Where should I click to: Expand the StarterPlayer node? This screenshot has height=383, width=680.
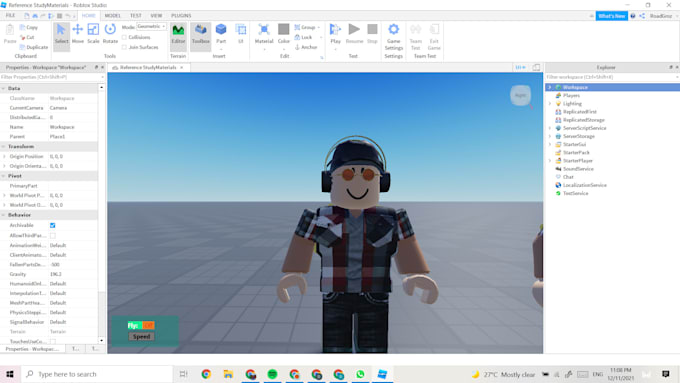[x=550, y=160]
